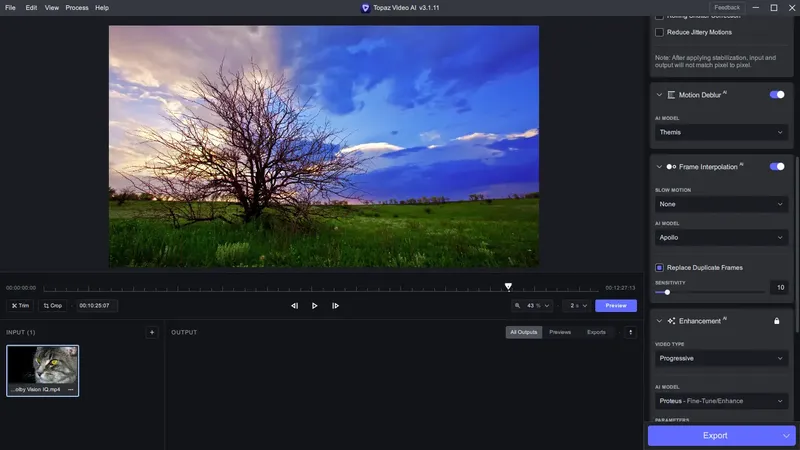This screenshot has width=800, height=450.
Task: Click the Enhancement lock icon
Action: [777, 321]
